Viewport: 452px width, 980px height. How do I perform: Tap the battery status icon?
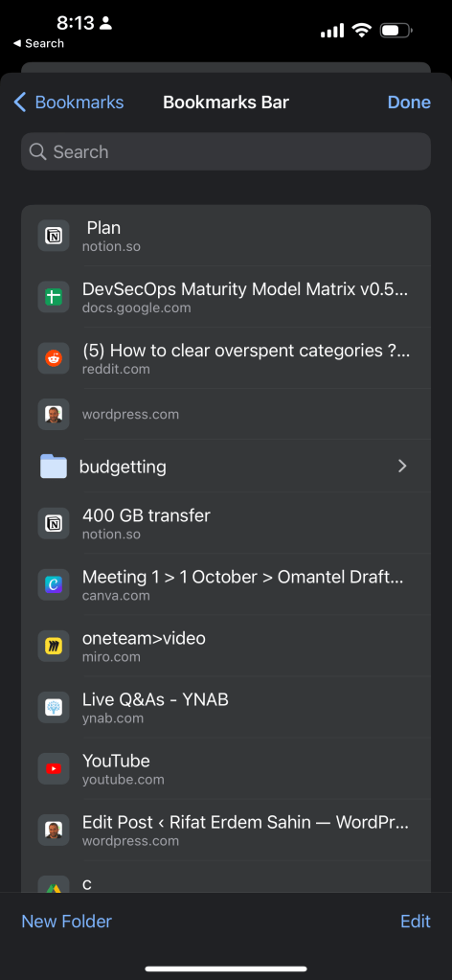coord(396,30)
